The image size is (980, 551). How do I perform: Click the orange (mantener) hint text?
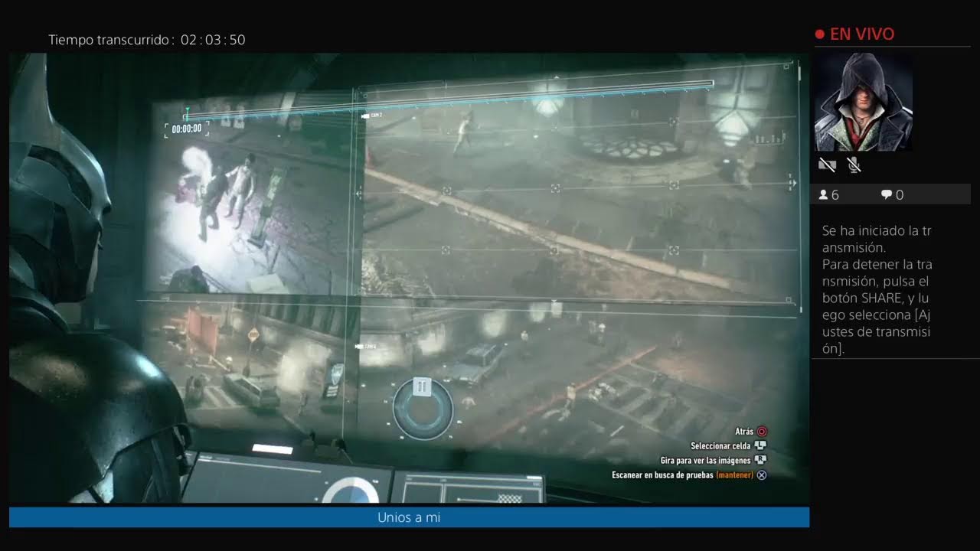point(735,475)
